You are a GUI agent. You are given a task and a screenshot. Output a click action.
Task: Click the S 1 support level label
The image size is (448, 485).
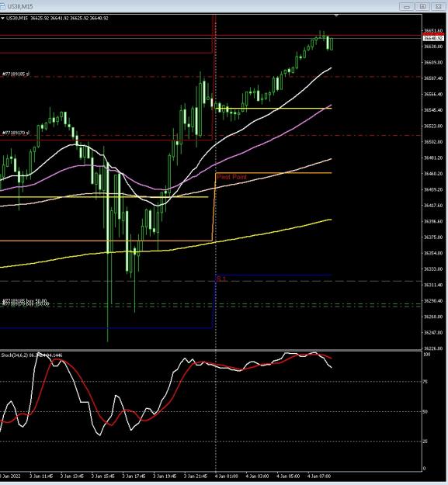tap(221, 279)
